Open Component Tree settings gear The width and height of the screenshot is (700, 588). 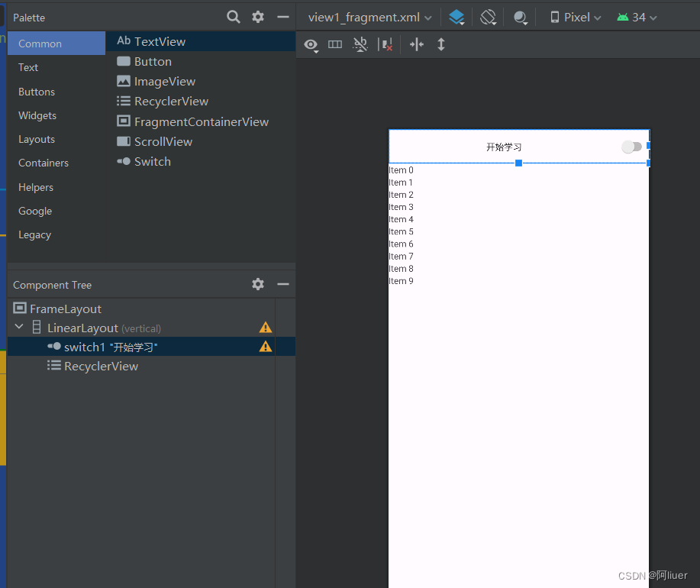tap(258, 284)
